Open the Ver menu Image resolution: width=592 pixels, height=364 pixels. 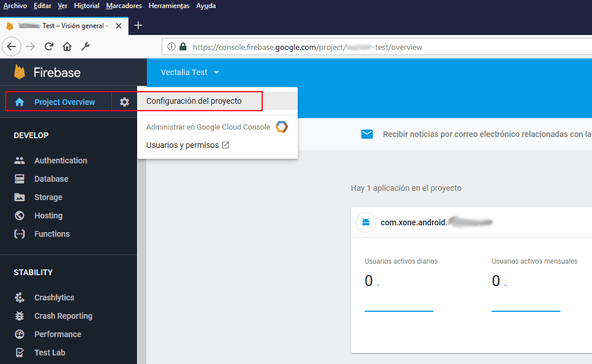pyautogui.click(x=63, y=6)
